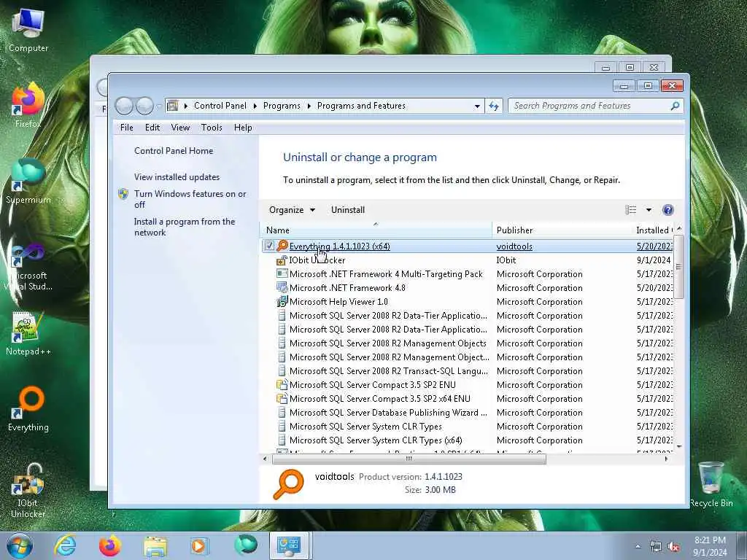This screenshot has height=560, width=747.
Task: Open the Windows Start menu
Action: click(19, 545)
